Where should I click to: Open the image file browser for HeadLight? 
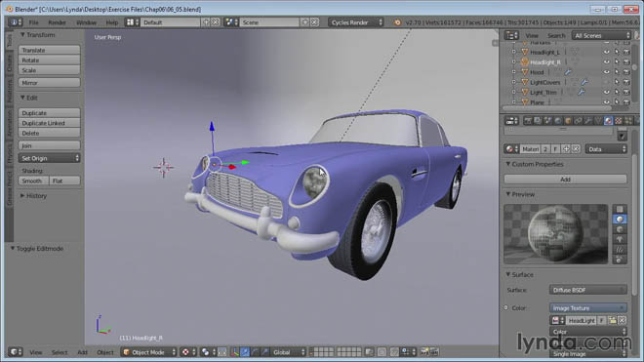click(x=613, y=320)
